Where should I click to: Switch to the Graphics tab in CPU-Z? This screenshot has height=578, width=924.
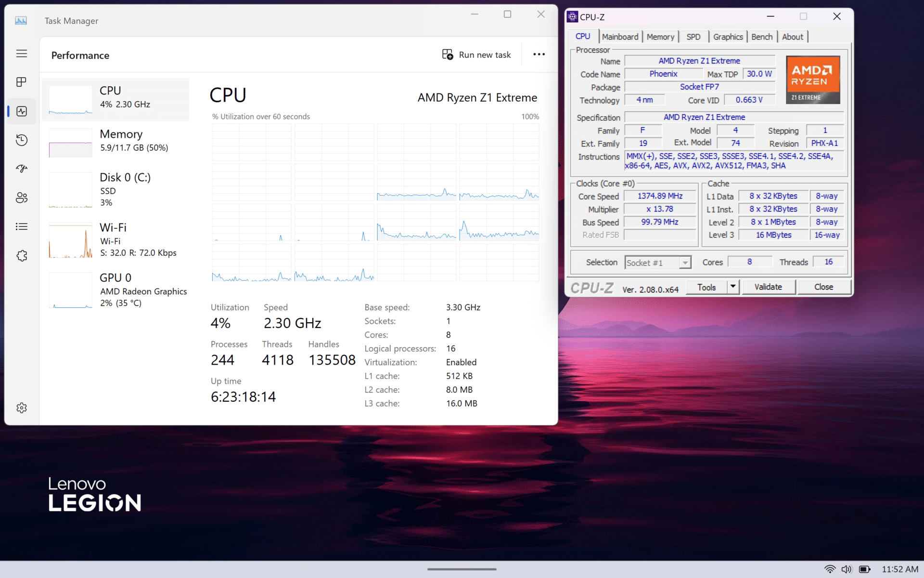(728, 37)
